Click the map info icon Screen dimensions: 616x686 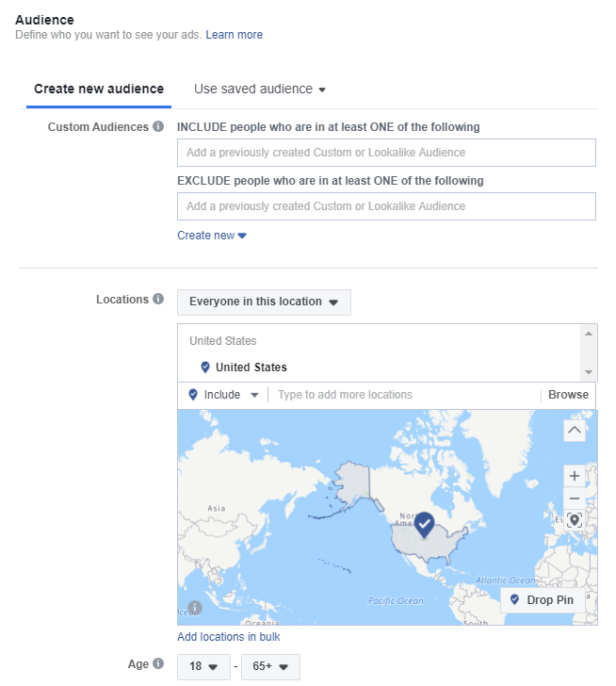[195, 608]
